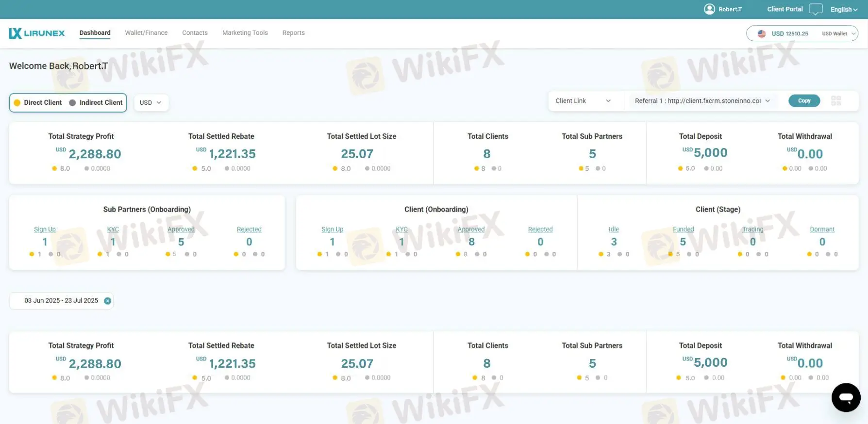Select the Indirect Client option
Image resolution: width=868 pixels, height=424 pixels.
[96, 102]
